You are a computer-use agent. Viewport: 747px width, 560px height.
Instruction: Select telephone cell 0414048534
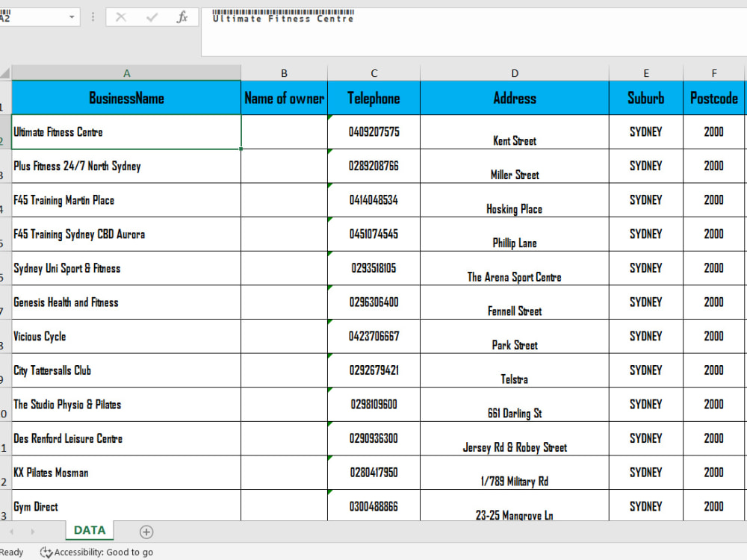click(x=374, y=200)
